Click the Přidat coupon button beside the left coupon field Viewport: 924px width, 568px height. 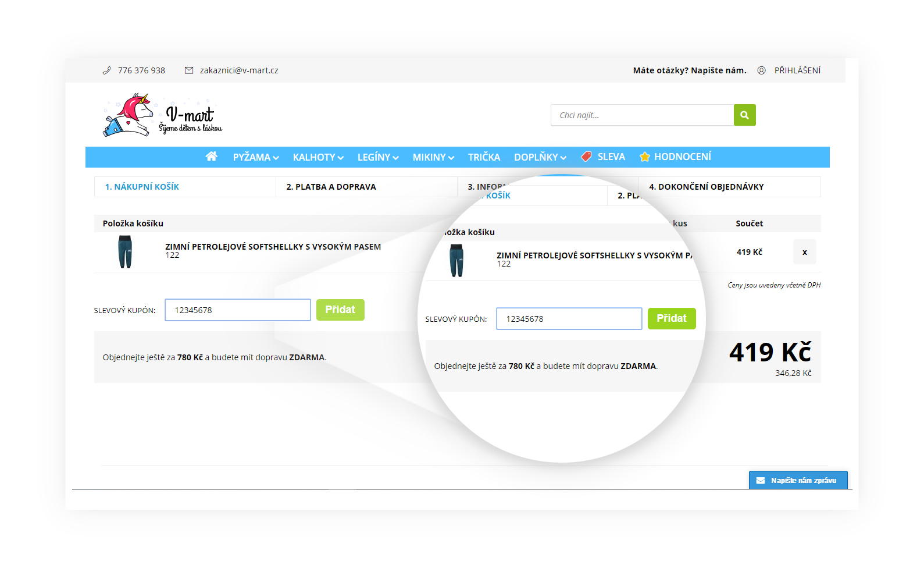coord(340,310)
